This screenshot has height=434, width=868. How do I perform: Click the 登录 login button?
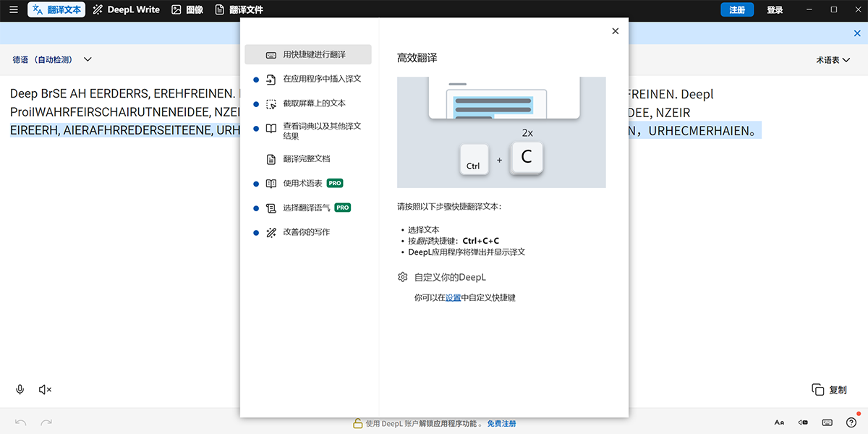775,10
